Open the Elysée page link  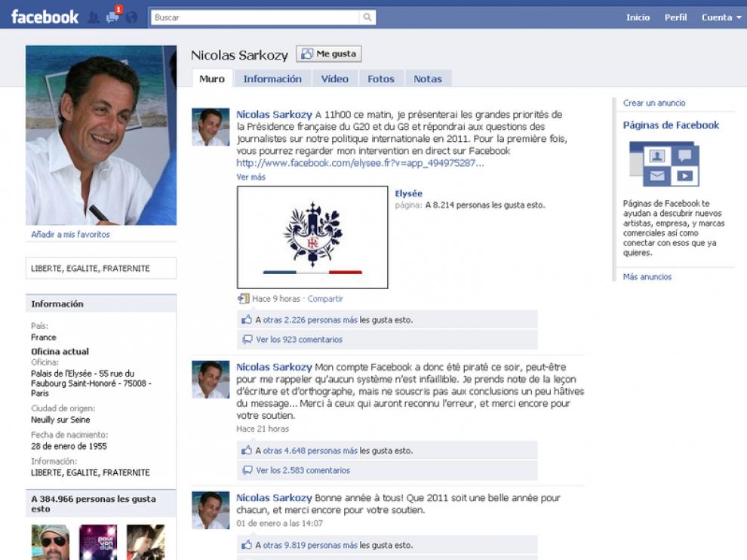tap(409, 193)
